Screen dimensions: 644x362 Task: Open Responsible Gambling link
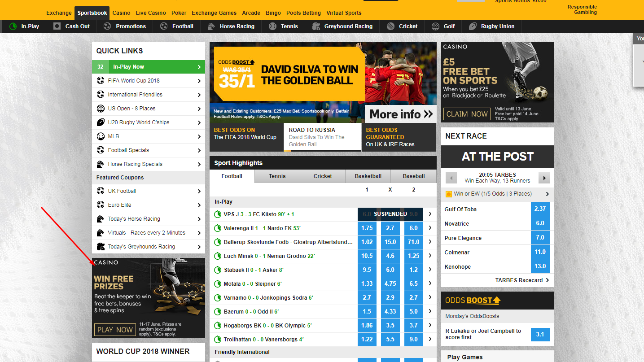pyautogui.click(x=582, y=9)
